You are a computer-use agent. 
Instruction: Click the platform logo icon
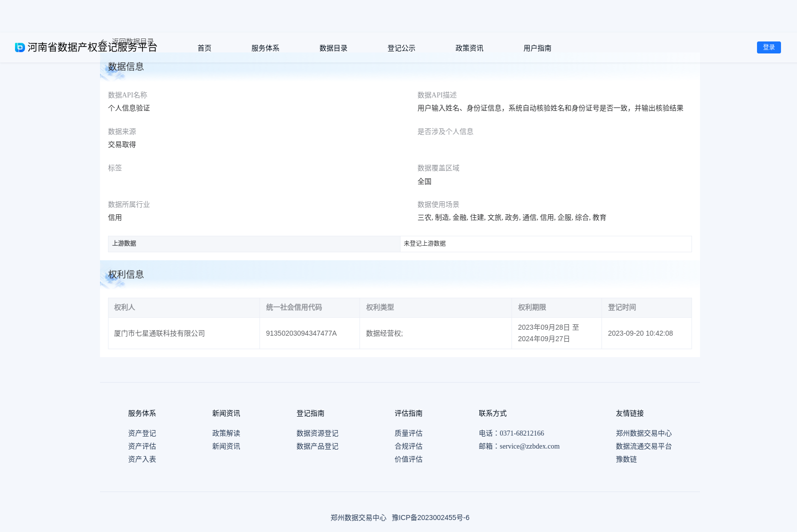tap(20, 47)
